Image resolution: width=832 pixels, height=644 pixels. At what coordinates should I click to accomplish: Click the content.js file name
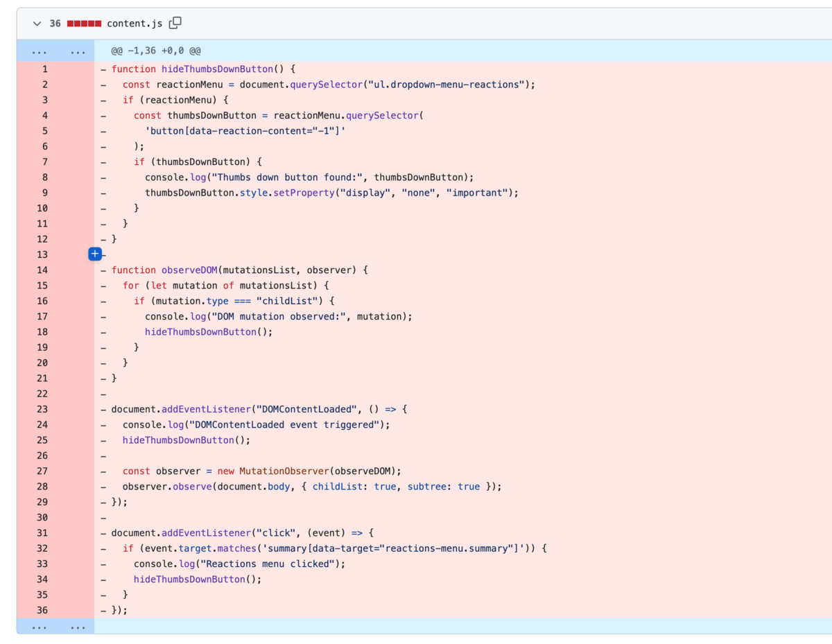(x=136, y=23)
